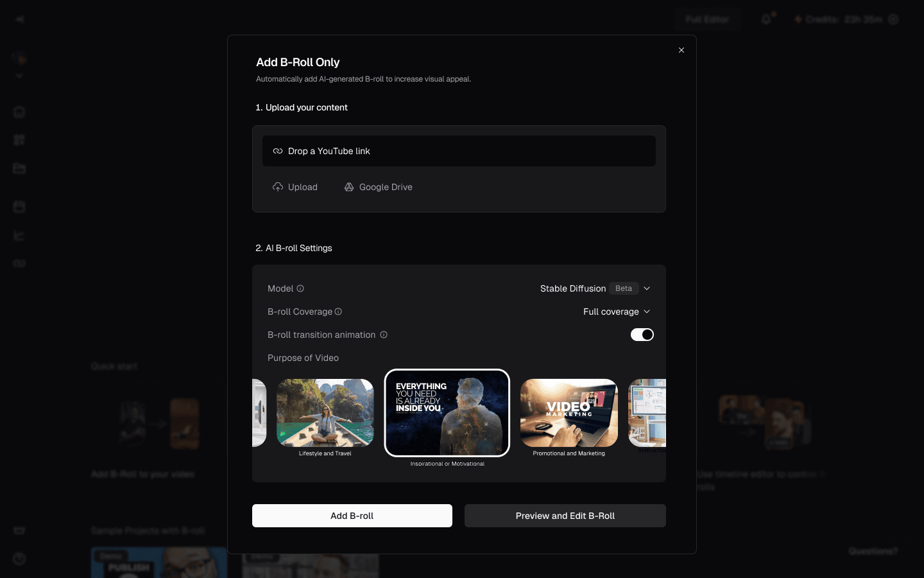Click info icon for B-roll transition animation
The image size is (924, 578).
[384, 335]
